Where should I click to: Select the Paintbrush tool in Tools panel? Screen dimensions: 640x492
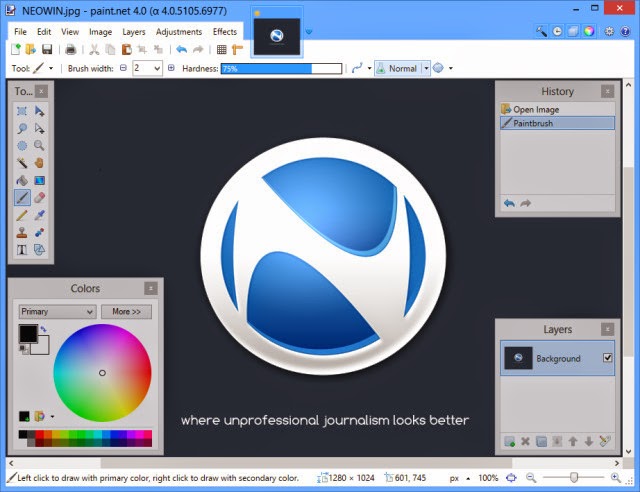(22, 198)
